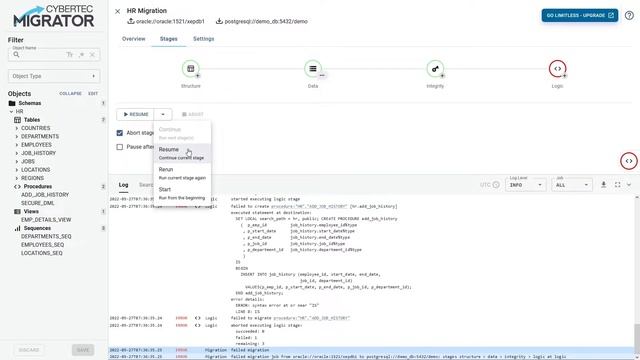The width and height of the screenshot is (640, 360).
Task: Expand the JOBS table
Action: pyautogui.click(x=17, y=162)
